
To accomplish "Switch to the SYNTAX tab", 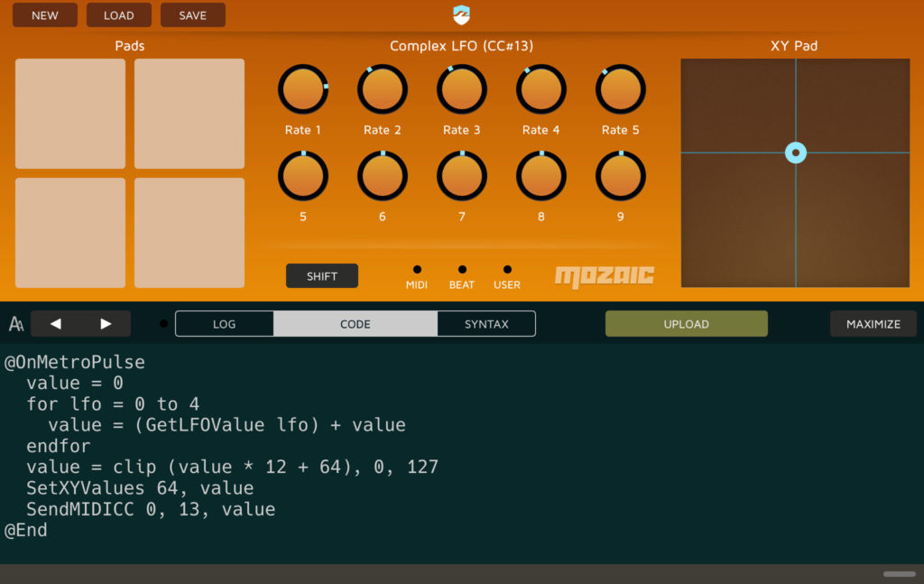I will pos(486,323).
